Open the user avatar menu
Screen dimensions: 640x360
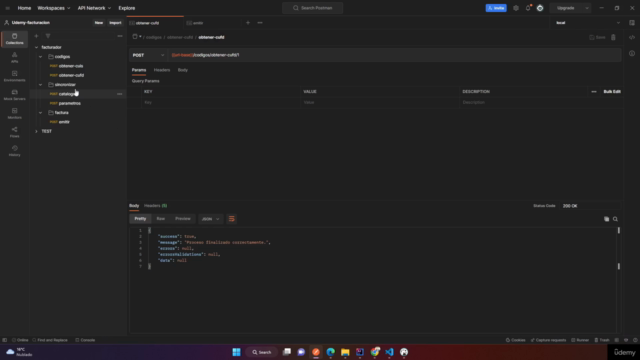(x=540, y=8)
